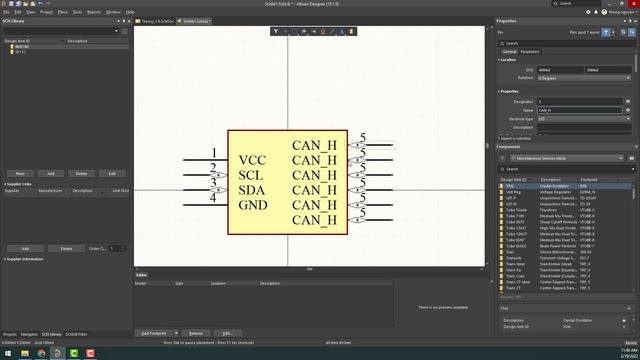
Task: Click the user account avatar icon
Action: point(604,12)
